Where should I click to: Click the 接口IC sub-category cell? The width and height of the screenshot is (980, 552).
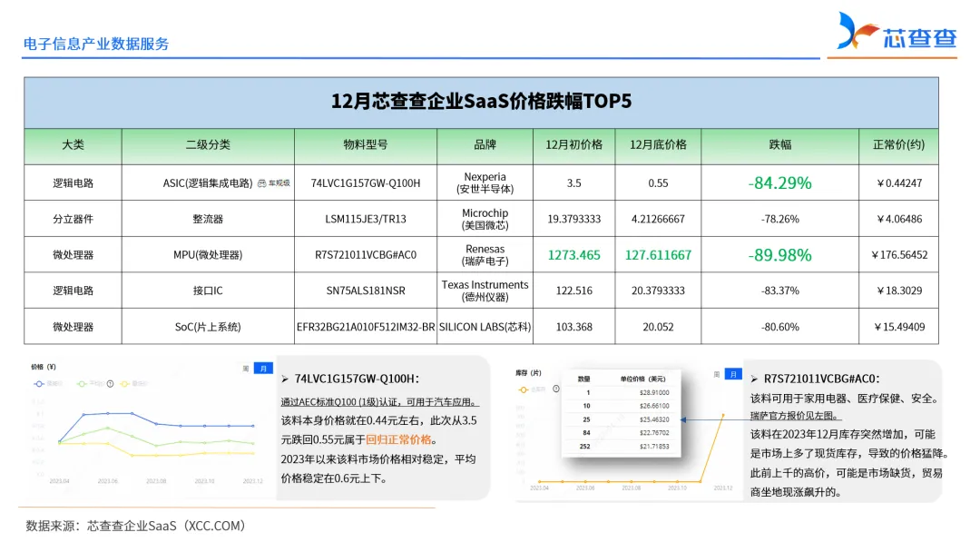pyautogui.click(x=208, y=291)
